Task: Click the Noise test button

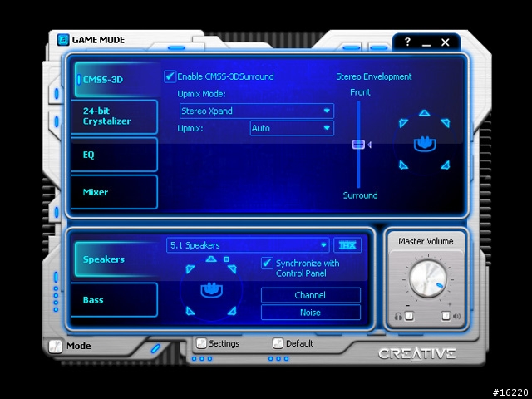Action: click(310, 313)
